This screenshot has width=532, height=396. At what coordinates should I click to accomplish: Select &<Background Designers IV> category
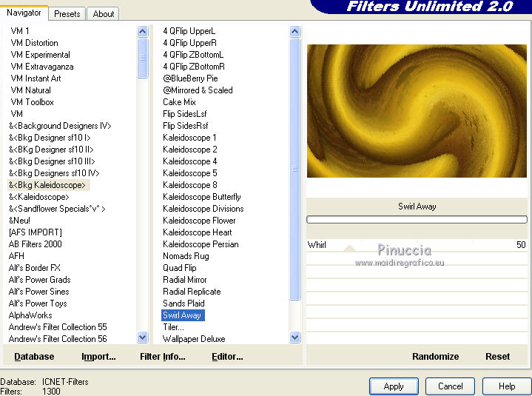click(60, 126)
